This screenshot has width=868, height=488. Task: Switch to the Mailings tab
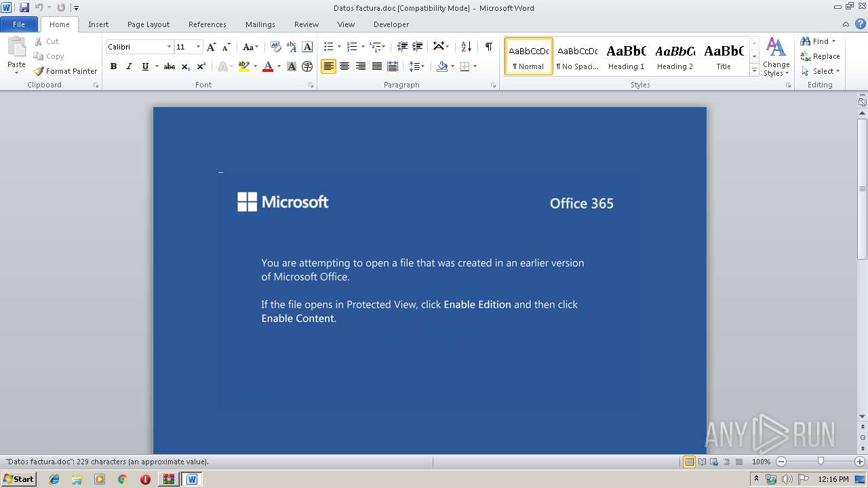pyautogui.click(x=260, y=24)
